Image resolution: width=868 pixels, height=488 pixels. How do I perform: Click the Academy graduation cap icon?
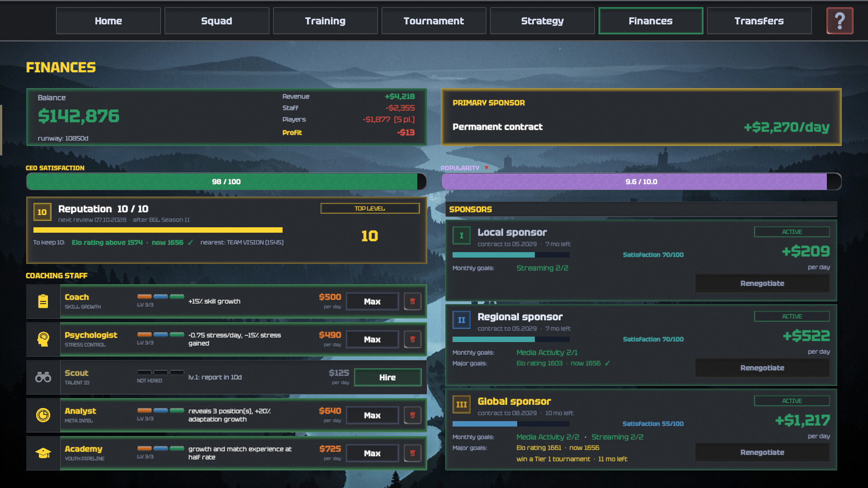click(x=43, y=453)
